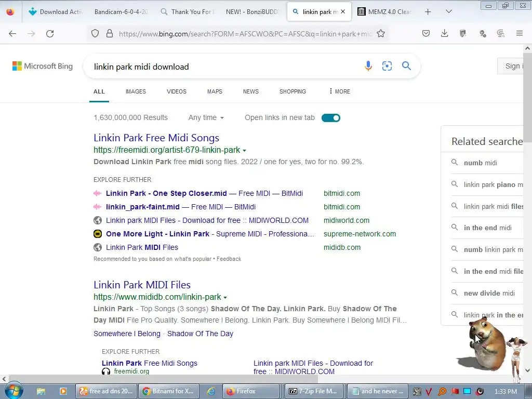Switch to the SHOPPING search tab
This screenshot has height=399, width=532.
pyautogui.click(x=292, y=91)
